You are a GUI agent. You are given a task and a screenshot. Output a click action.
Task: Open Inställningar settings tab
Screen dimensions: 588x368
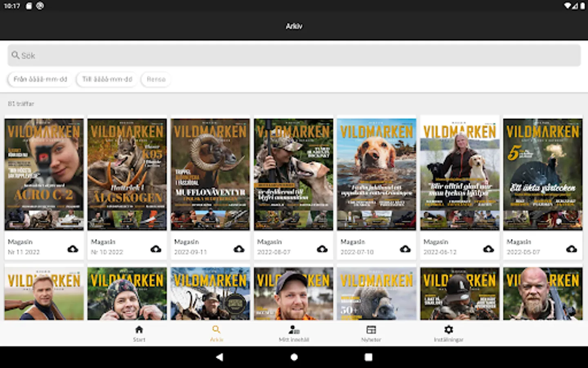[448, 333]
